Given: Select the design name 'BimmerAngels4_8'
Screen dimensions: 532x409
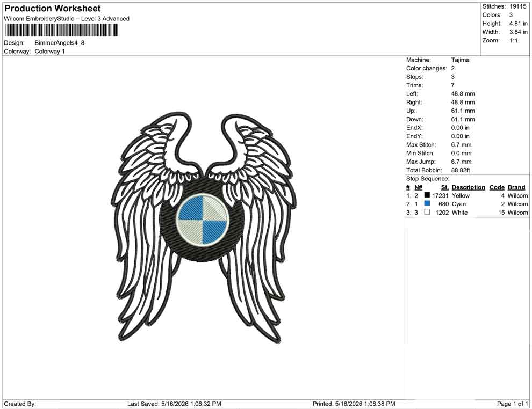Looking at the screenshot, I should point(59,43).
